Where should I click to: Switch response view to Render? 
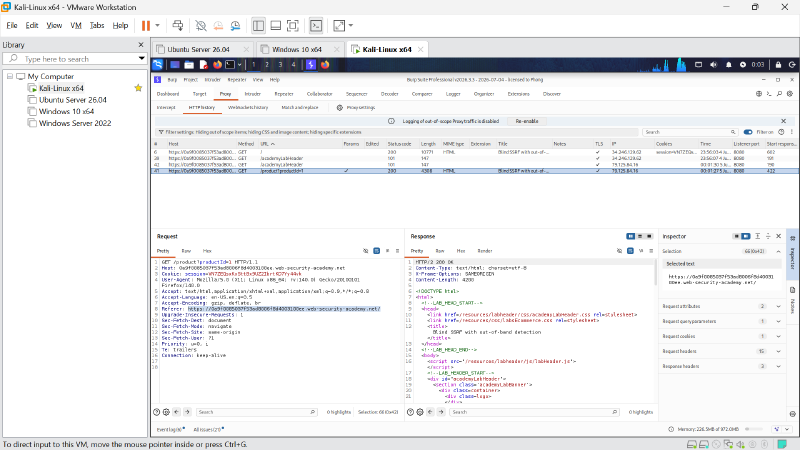[x=485, y=251]
